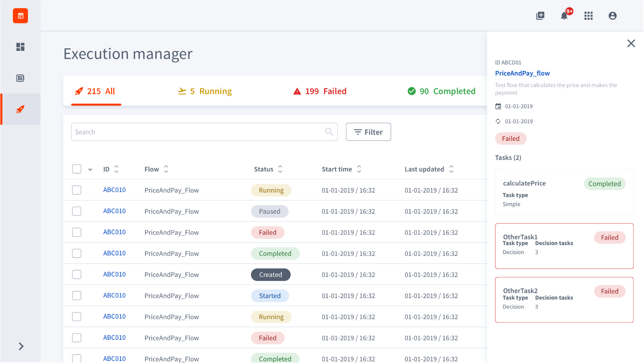Check the Paused row checkbox
The image size is (644, 363).
pyautogui.click(x=77, y=211)
